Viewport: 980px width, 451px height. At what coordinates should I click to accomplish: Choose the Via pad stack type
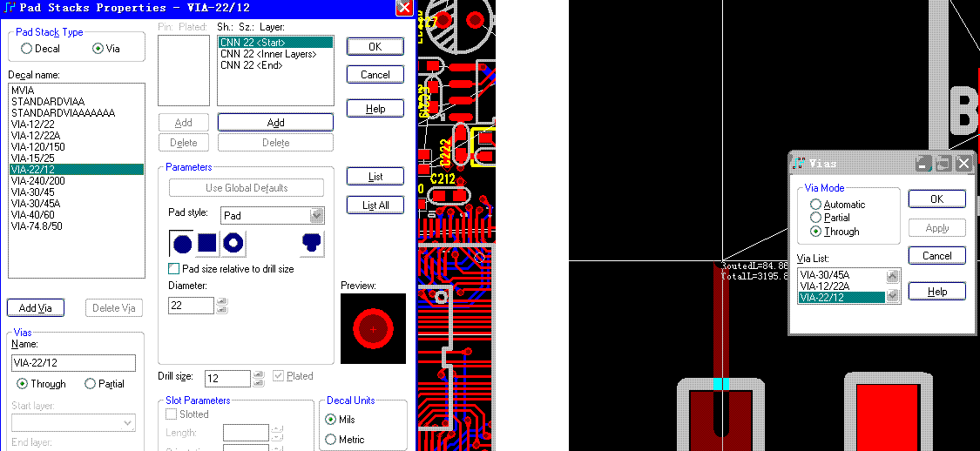[98, 48]
